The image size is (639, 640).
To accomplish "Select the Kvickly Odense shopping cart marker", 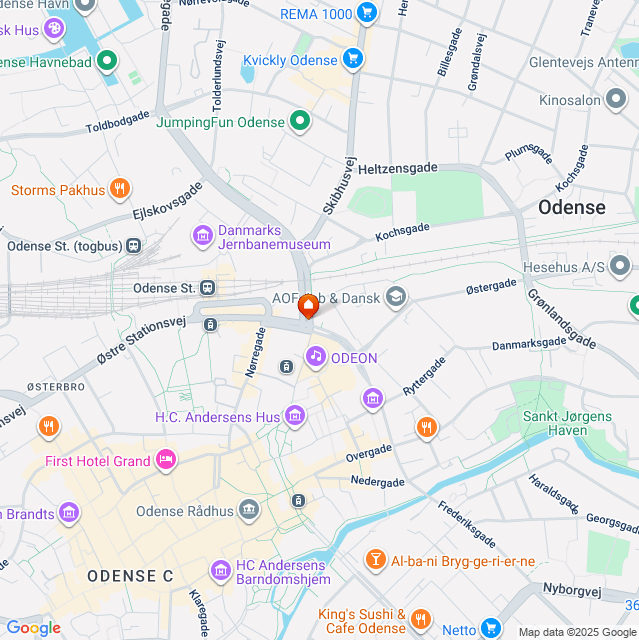I will [x=353, y=60].
